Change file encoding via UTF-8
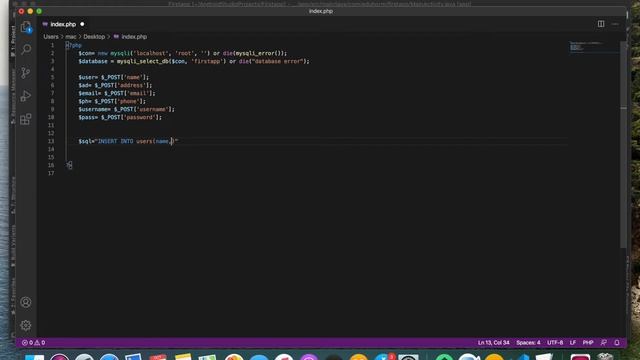This screenshot has height=360, width=640. coord(555,342)
